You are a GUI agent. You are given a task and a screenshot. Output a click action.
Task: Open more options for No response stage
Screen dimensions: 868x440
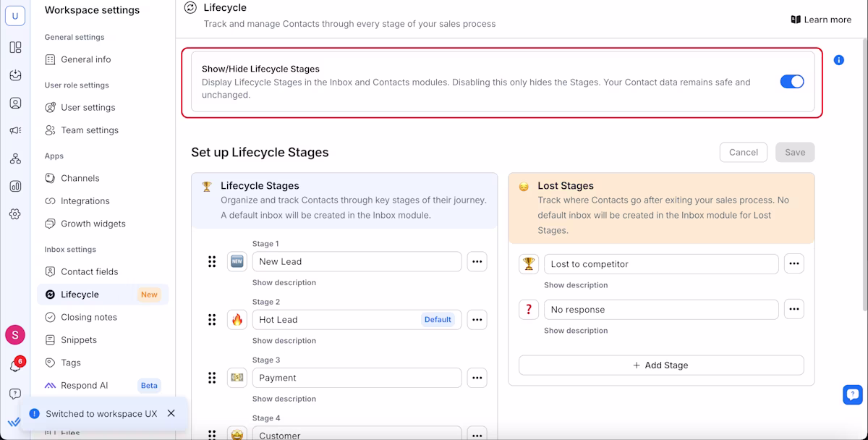pyautogui.click(x=794, y=309)
